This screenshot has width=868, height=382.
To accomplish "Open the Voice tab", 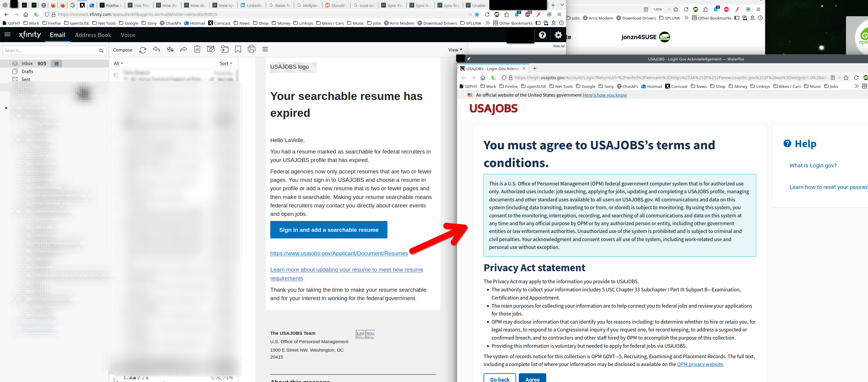I will (128, 35).
